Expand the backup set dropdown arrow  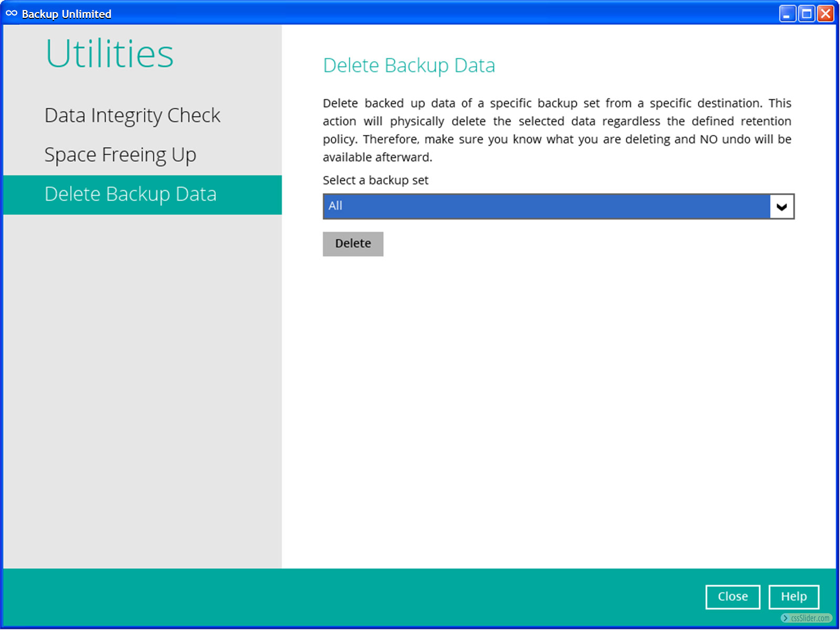pos(781,206)
